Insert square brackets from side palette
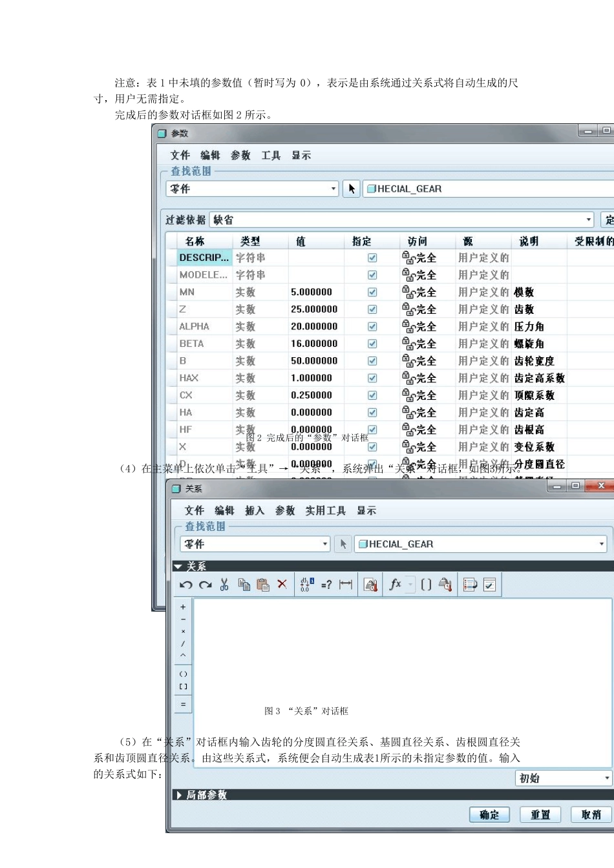The image size is (614, 868). coord(183,687)
